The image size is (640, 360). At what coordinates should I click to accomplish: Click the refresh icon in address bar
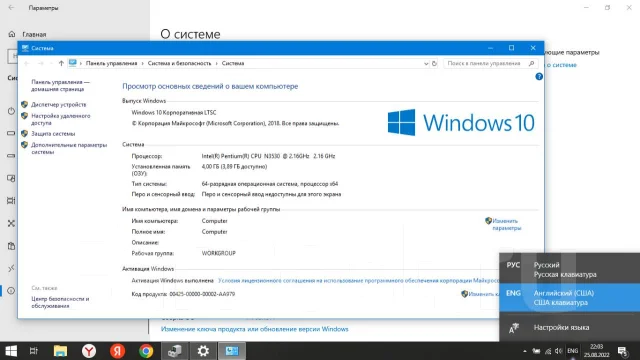[x=434, y=63]
